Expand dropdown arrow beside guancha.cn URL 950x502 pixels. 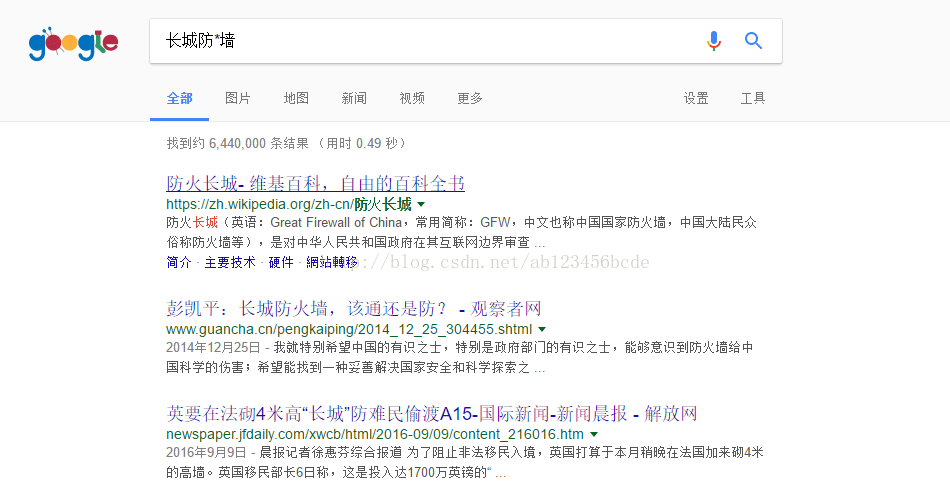coord(542,329)
